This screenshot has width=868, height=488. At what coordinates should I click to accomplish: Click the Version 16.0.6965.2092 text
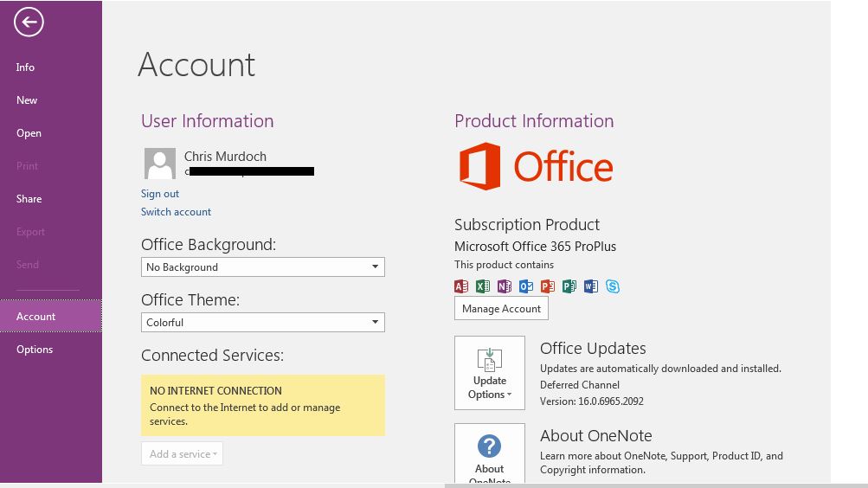592,401
